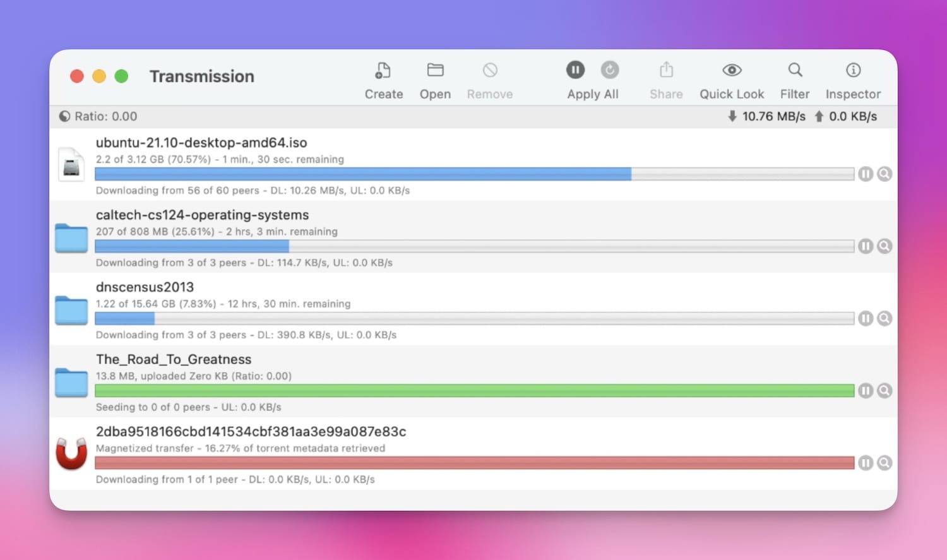The height and width of the screenshot is (560, 947).
Task: Click the green zoom window button
Action: [x=121, y=76]
